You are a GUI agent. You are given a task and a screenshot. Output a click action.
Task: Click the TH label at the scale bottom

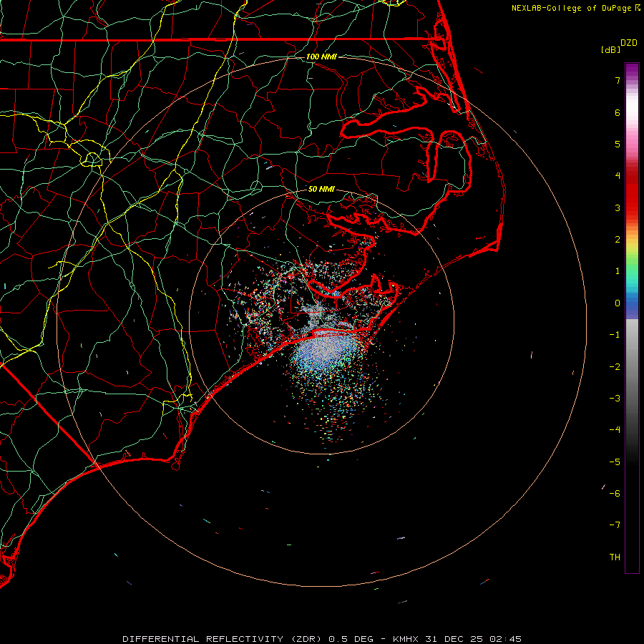[615, 557]
